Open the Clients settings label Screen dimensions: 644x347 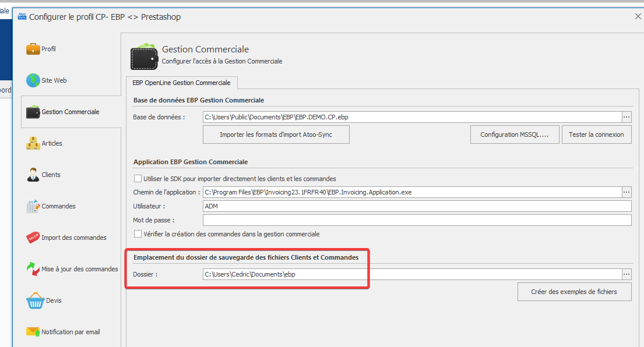(x=51, y=175)
